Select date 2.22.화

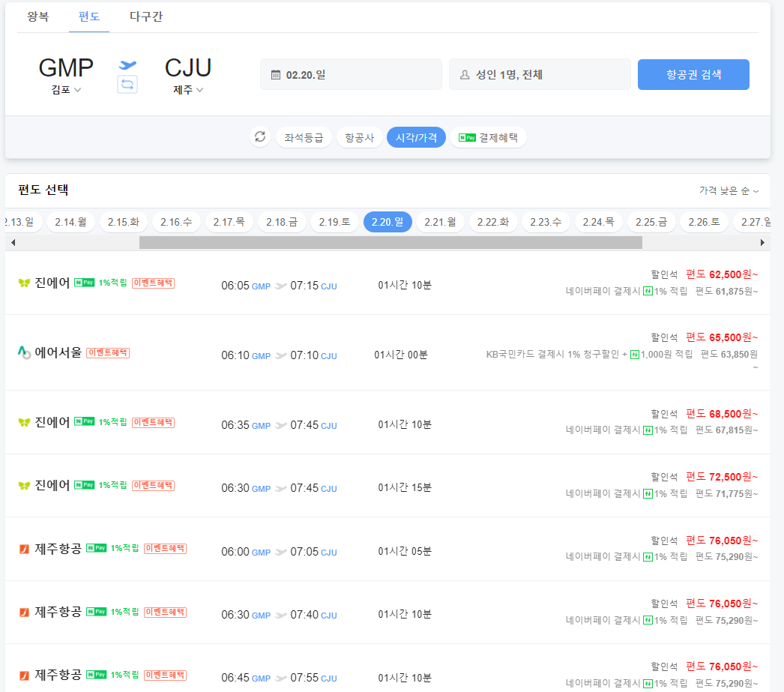tap(493, 222)
